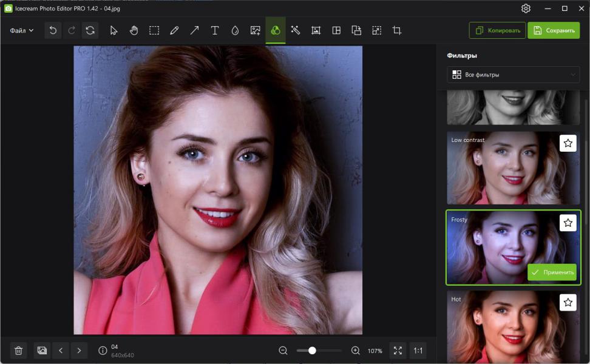Image resolution: width=590 pixels, height=364 pixels.
Task: Click the zoom in magnifier
Action: [356, 351]
